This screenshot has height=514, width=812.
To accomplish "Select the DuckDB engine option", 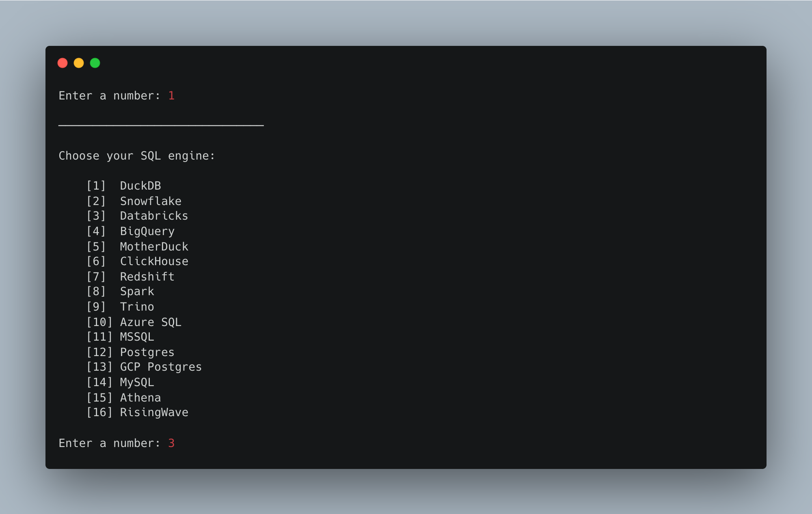I will 140,186.
